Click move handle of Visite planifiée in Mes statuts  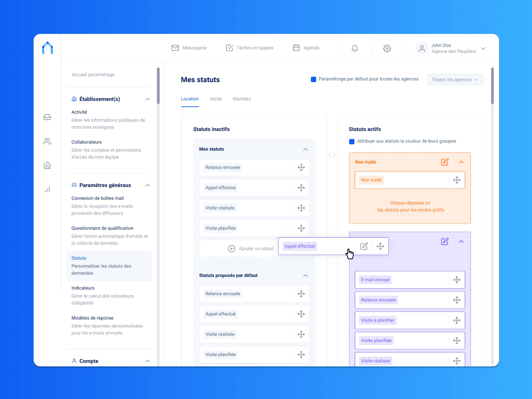pyautogui.click(x=301, y=228)
